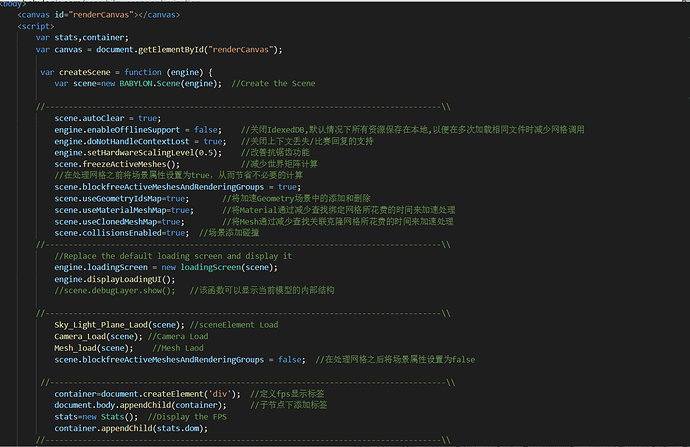Click 'scene.freezeActiveMeshes();' call
Image resolution: width=690 pixels, height=447 pixels.
(x=117, y=164)
